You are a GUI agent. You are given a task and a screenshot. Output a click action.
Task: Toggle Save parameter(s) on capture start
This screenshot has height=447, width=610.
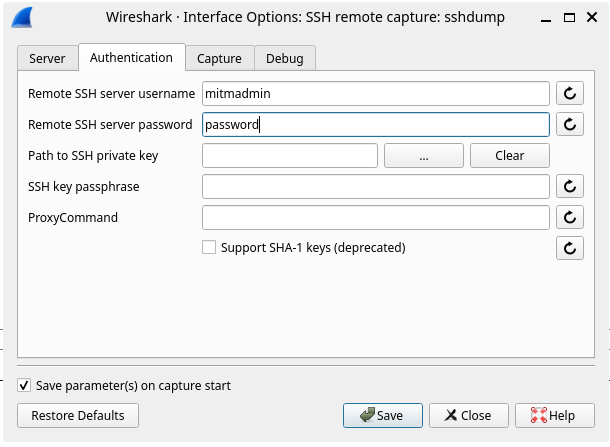tap(25, 384)
